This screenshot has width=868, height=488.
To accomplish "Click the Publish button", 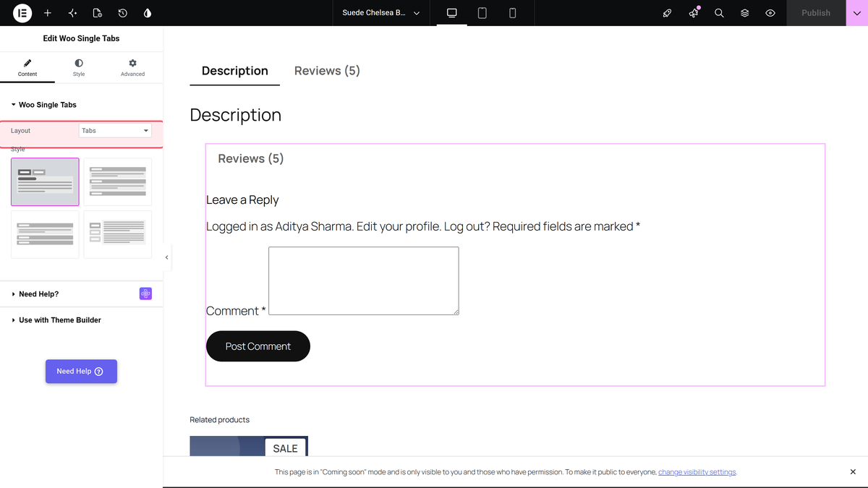I will 816,13.
